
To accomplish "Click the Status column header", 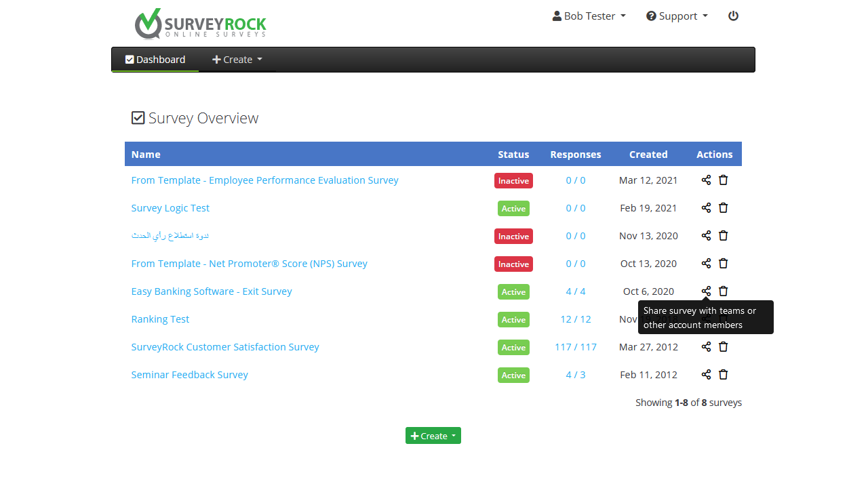I will click(513, 155).
